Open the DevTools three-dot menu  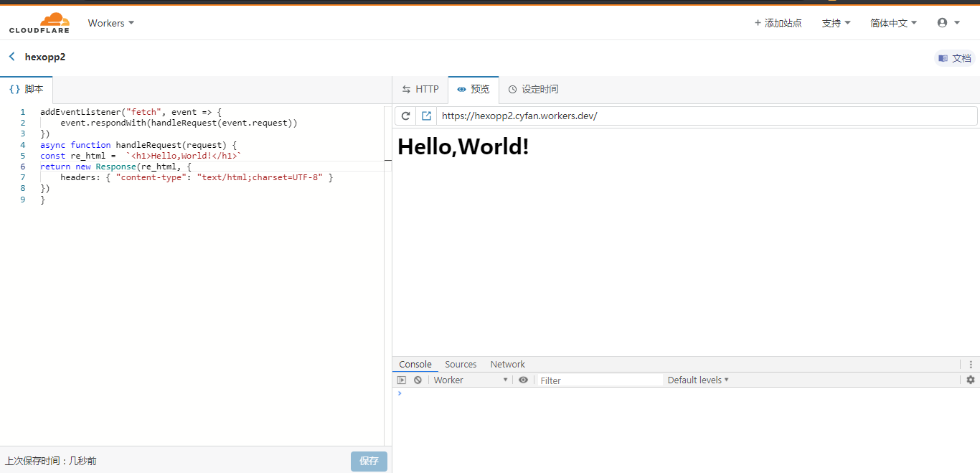pos(971,365)
